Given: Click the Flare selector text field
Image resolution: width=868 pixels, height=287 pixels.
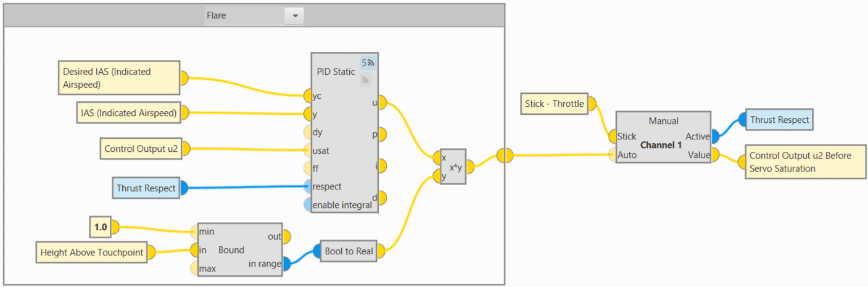Looking at the screenshot, I should [x=244, y=16].
